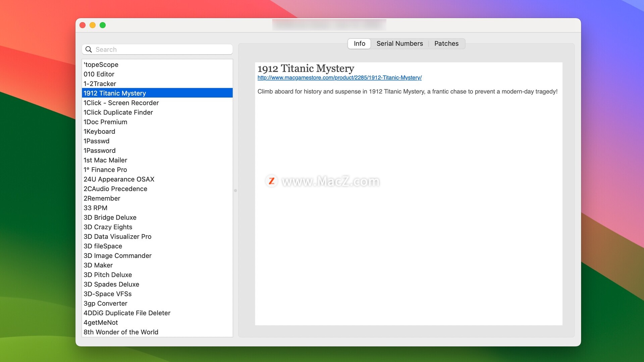Screen dimensions: 644x362
Task: Select 3D Data Visualizer Pro entry
Action: coord(157,237)
